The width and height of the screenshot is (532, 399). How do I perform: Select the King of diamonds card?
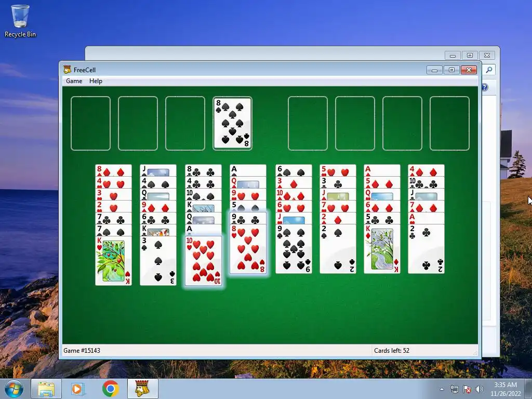point(382,249)
